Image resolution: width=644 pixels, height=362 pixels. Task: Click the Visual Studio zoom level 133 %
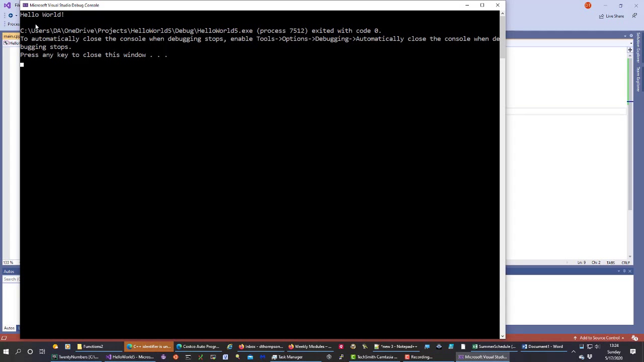coord(8,262)
